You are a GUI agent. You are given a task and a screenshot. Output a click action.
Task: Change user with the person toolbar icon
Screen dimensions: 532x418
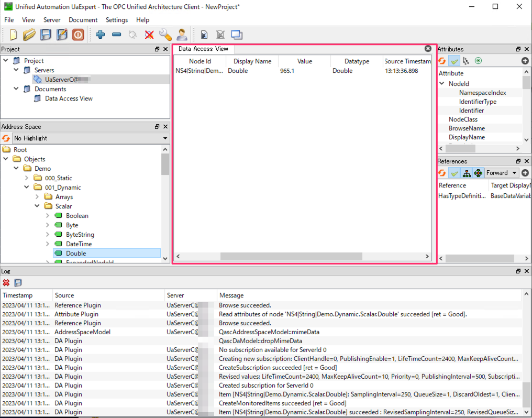coord(182,35)
